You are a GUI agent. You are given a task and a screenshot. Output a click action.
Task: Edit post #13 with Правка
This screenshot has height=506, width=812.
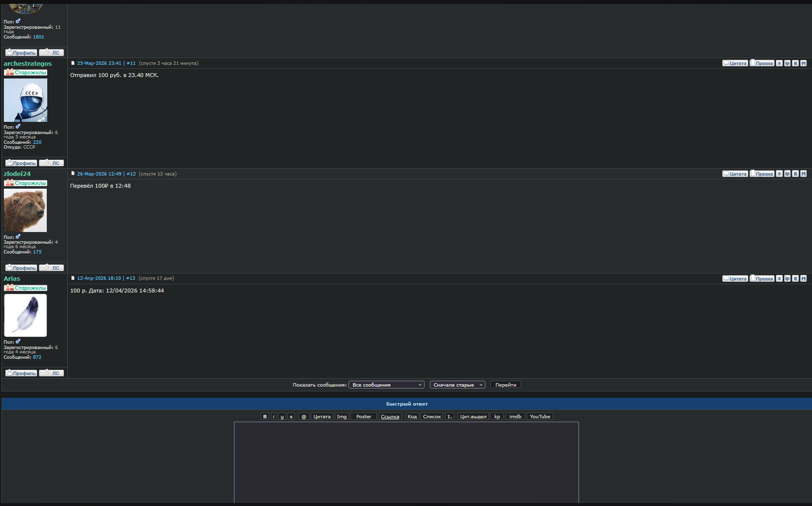(x=762, y=279)
